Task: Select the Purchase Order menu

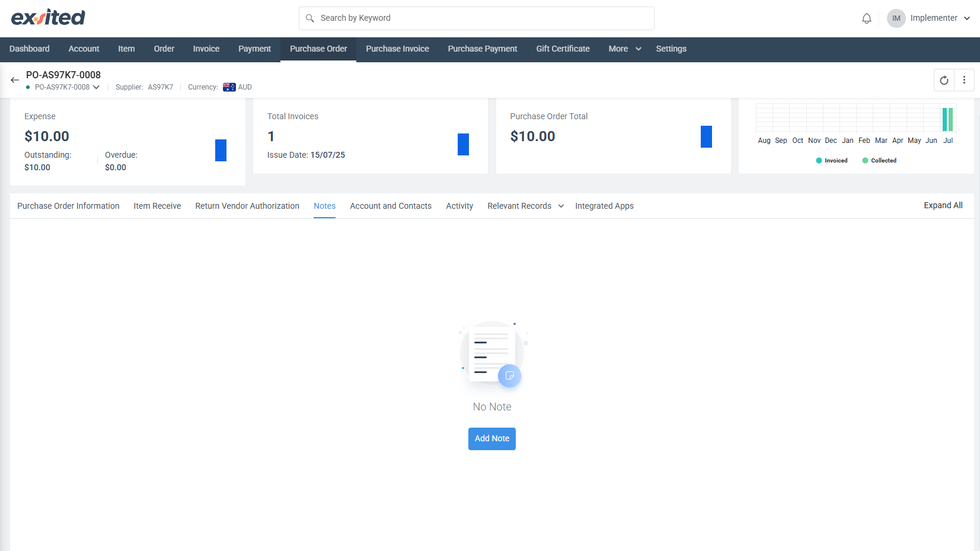Action: (318, 49)
